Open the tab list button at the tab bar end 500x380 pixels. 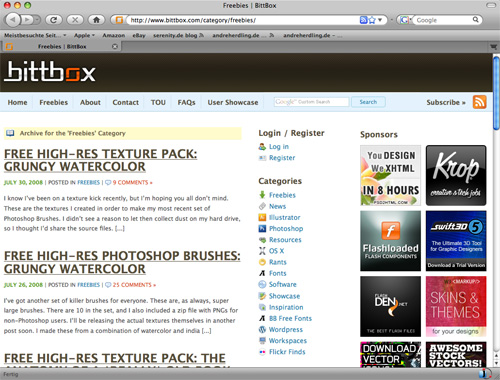493,47
